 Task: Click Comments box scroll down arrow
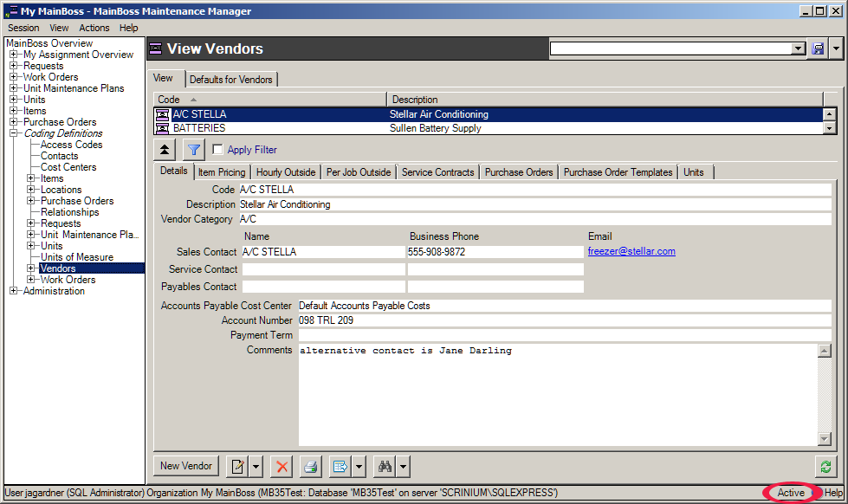pos(825,439)
